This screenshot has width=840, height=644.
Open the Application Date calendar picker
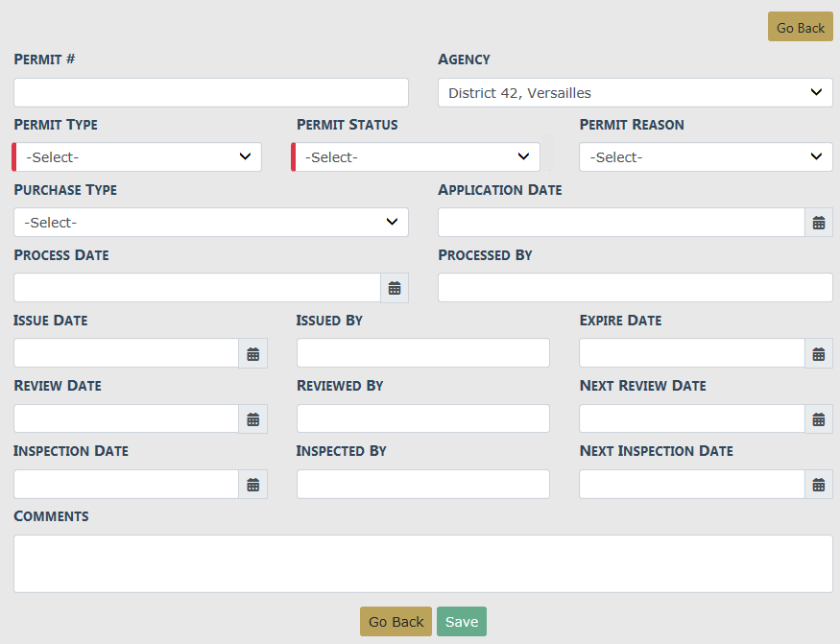(x=818, y=223)
